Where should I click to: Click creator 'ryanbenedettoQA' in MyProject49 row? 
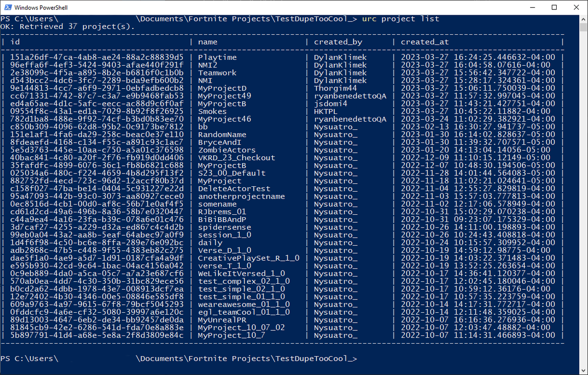[x=350, y=96]
